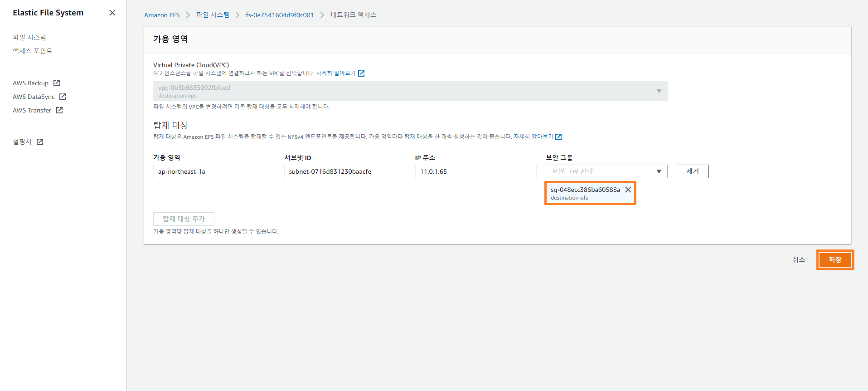Go to the 파일 시스템 breadcrumb
The image size is (868, 391).
tap(213, 15)
